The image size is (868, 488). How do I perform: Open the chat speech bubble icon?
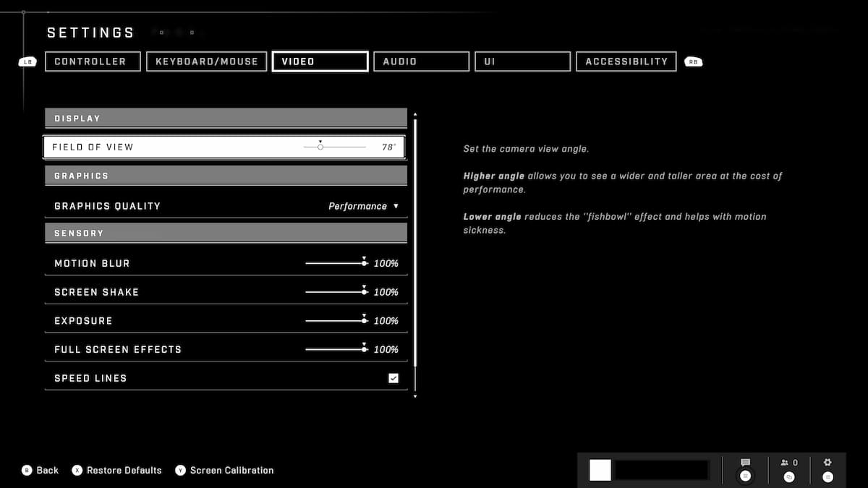click(745, 463)
